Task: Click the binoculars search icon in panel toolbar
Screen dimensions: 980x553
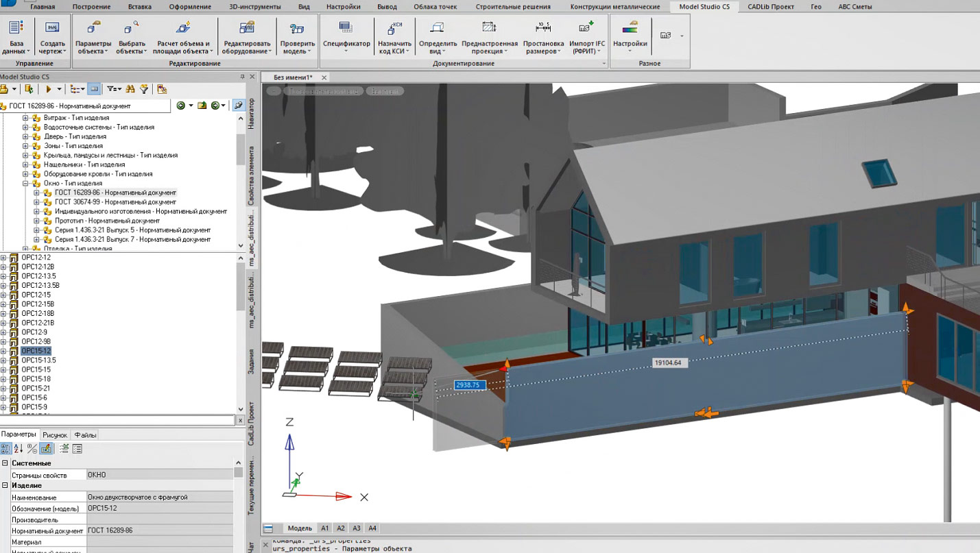Action: click(x=130, y=89)
